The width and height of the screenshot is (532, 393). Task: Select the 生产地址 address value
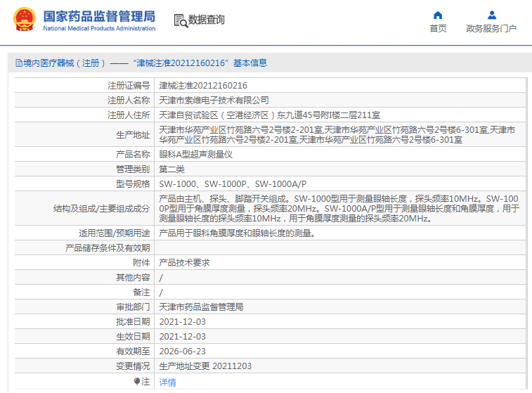click(x=337, y=135)
